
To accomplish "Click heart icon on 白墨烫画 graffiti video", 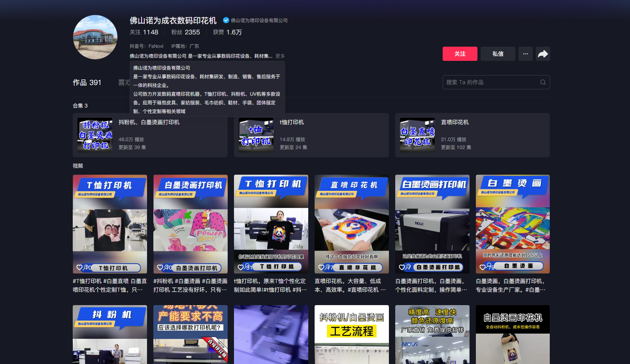I will [483, 268].
